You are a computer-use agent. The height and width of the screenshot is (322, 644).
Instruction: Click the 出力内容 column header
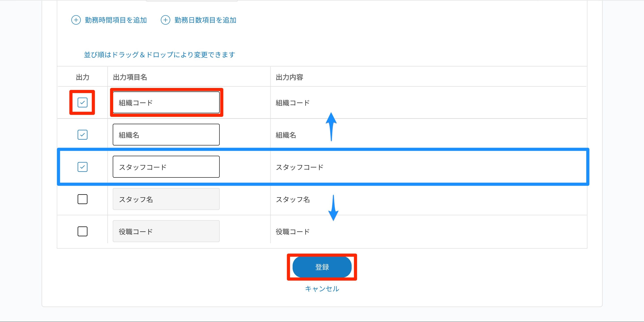point(289,77)
